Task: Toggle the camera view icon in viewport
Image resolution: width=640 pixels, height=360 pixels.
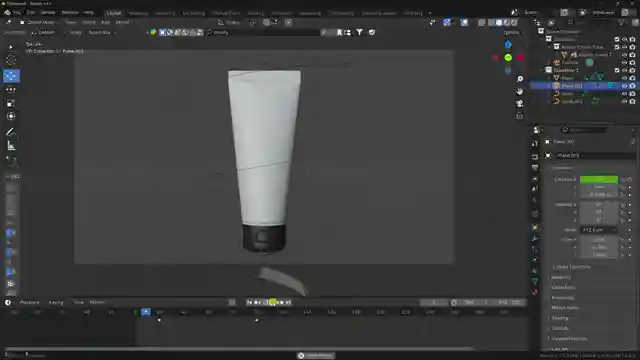Action: 519,104
